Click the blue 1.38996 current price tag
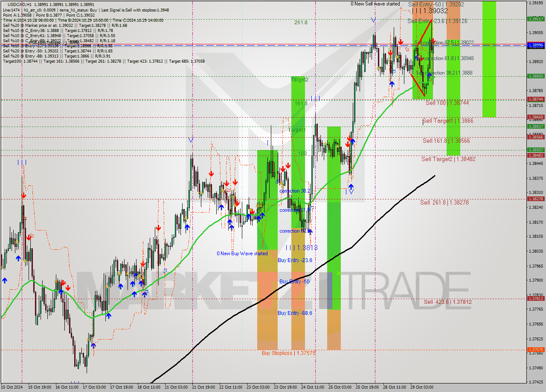Image resolution: width=546 pixels, height=392 pixels. 536,45
